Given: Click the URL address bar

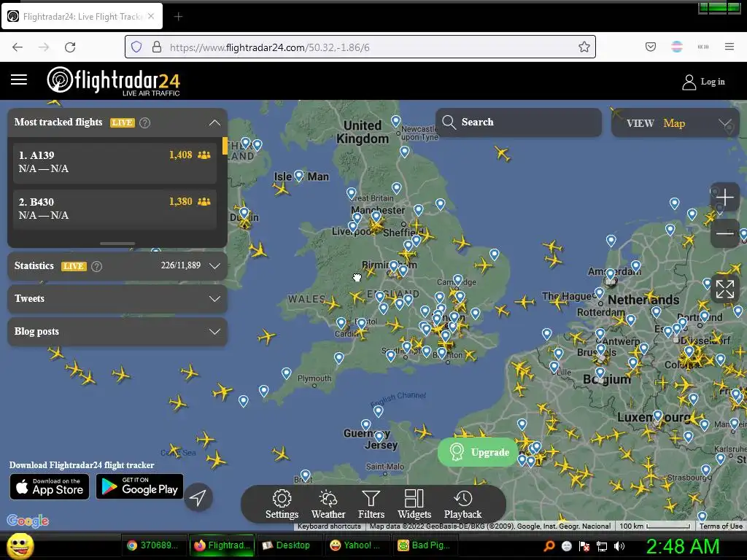Looking at the screenshot, I should pos(360,47).
